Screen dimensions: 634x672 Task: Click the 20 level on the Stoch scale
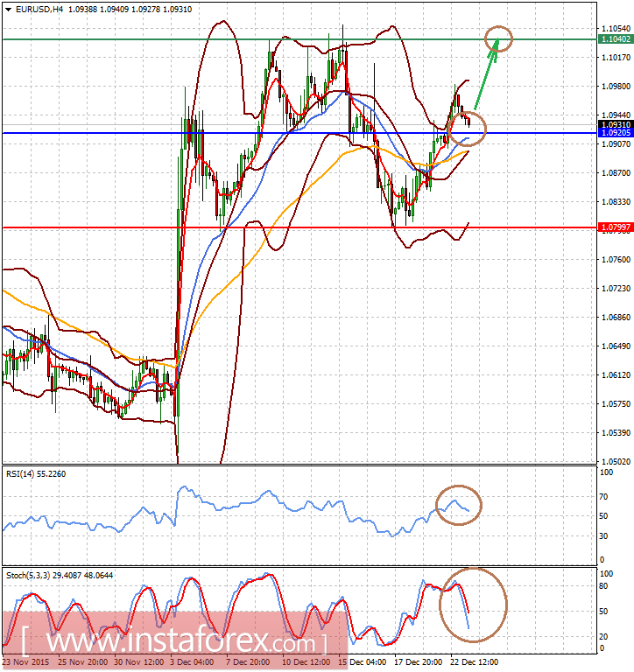[x=603, y=637]
